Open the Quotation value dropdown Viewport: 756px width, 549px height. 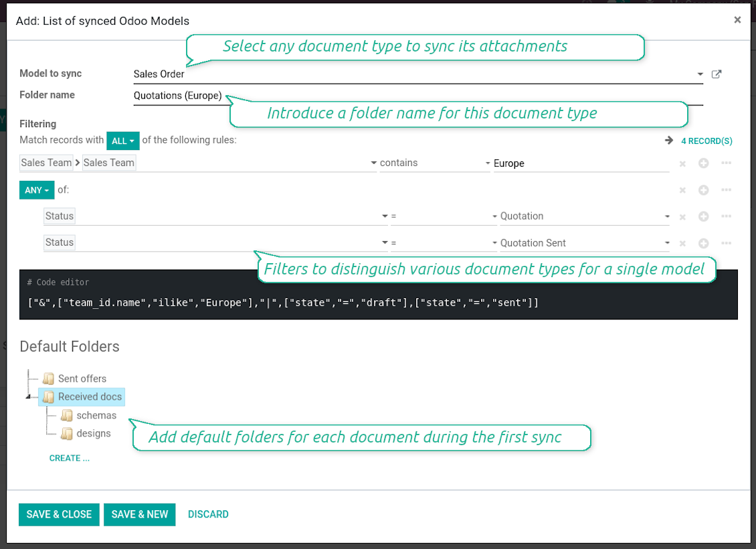coord(585,216)
